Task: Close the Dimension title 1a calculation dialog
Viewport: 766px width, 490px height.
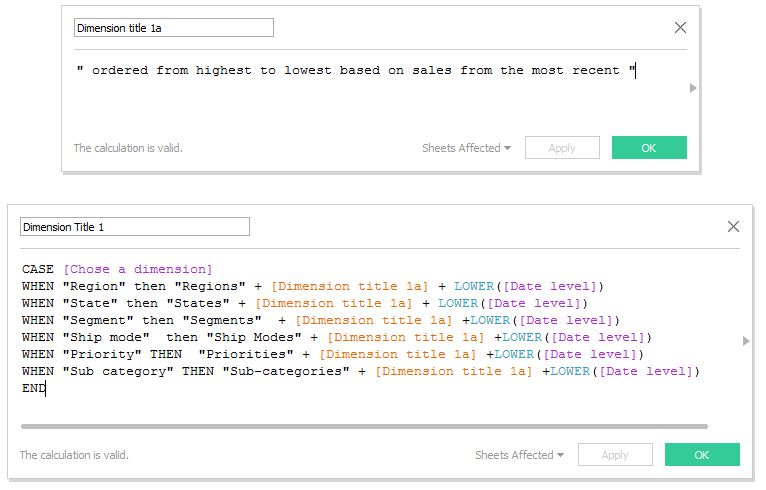Action: pos(680,27)
